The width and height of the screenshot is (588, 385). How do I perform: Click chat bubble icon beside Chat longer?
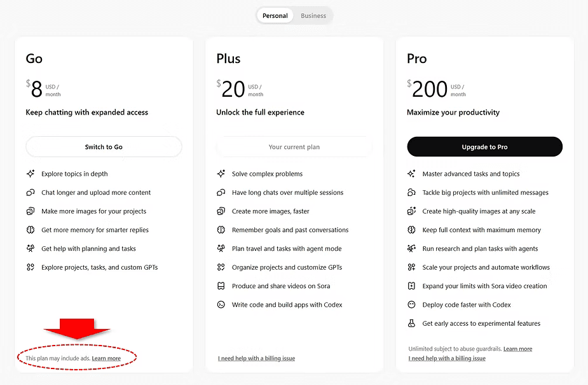click(x=31, y=192)
